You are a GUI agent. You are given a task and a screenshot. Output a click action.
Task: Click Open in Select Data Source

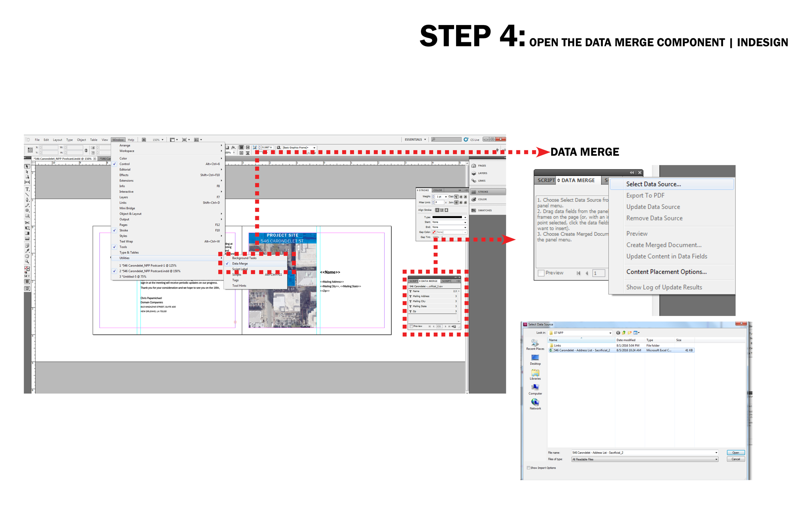(736, 453)
